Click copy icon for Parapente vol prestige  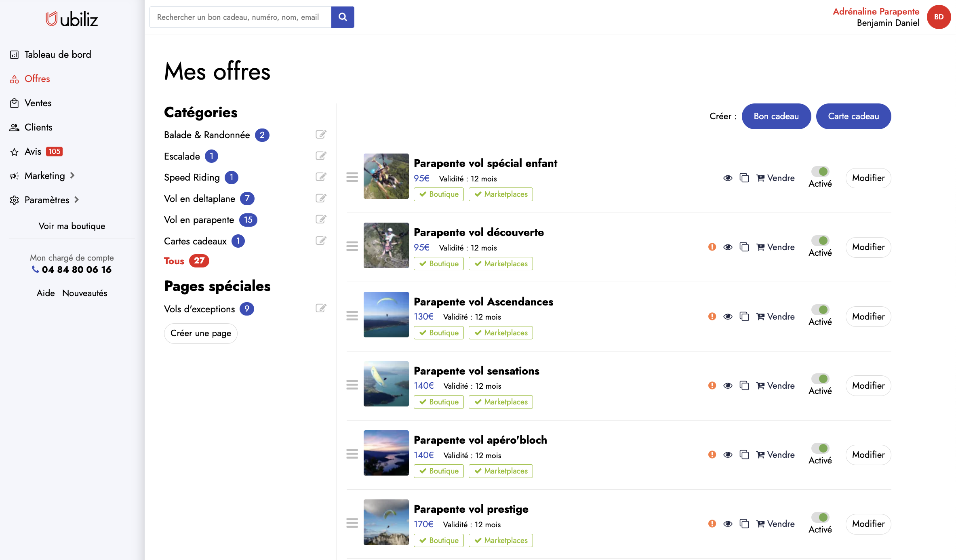[x=744, y=524]
